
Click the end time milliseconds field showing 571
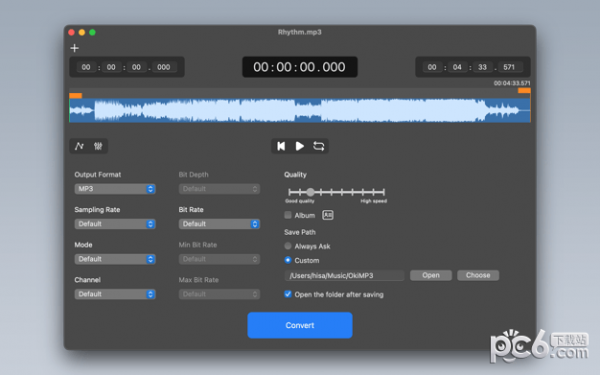click(509, 67)
